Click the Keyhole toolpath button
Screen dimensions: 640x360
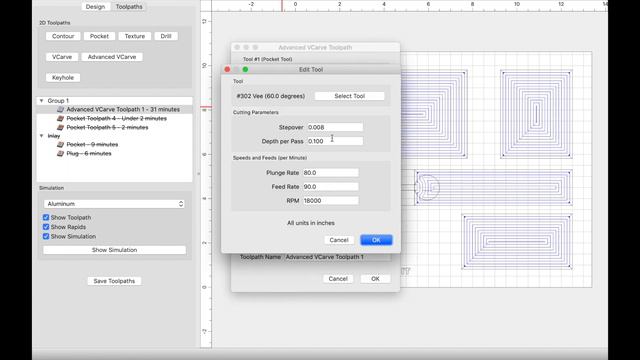[x=63, y=78]
